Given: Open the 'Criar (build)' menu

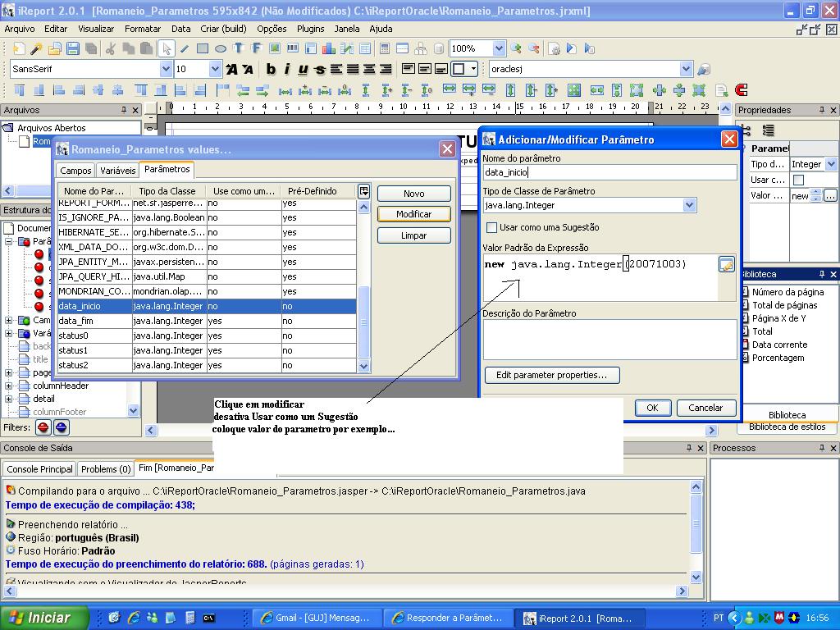Looking at the screenshot, I should pos(223,29).
